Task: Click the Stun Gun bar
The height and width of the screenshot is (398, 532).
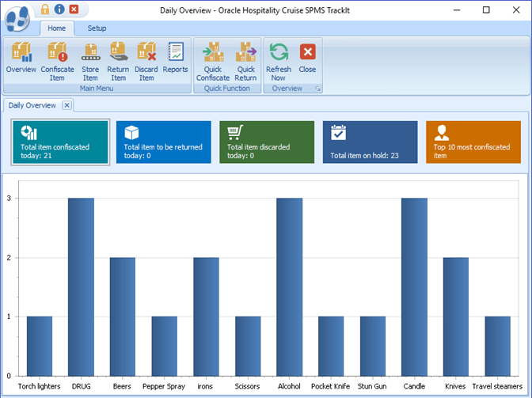Action: pyautogui.click(x=373, y=346)
